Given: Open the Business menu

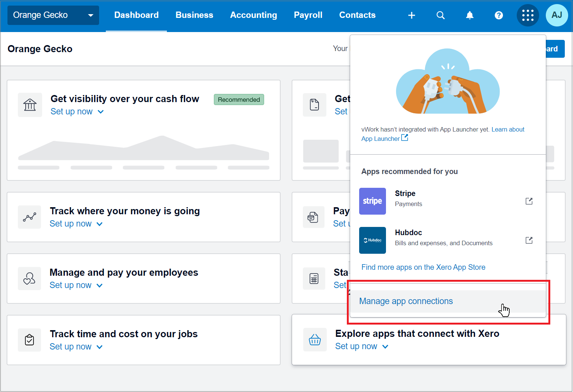Looking at the screenshot, I should coord(194,15).
